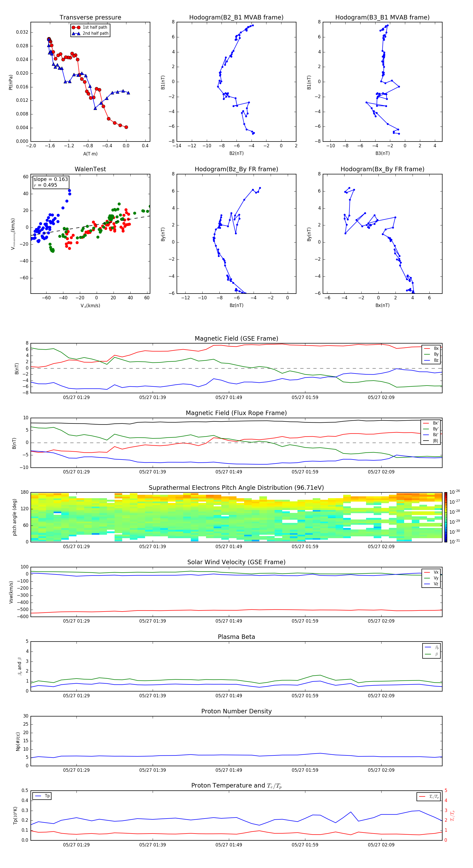Click the '10^-26' colorbar tick label
The width and height of the screenshot is (473, 868).
[455, 492]
